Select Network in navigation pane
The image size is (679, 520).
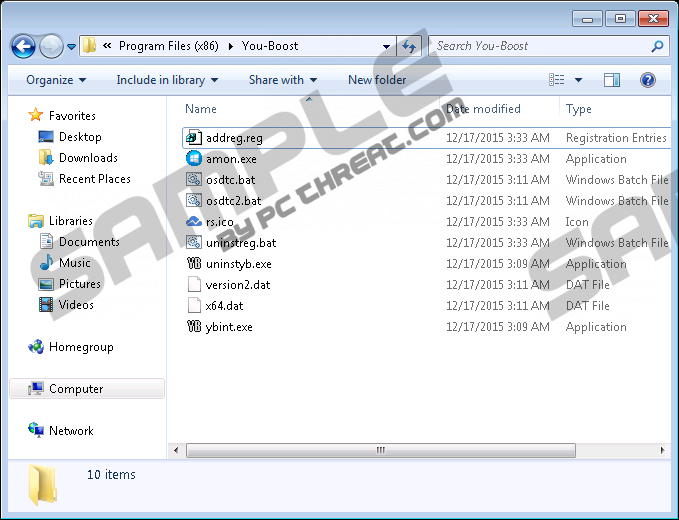coord(71,431)
